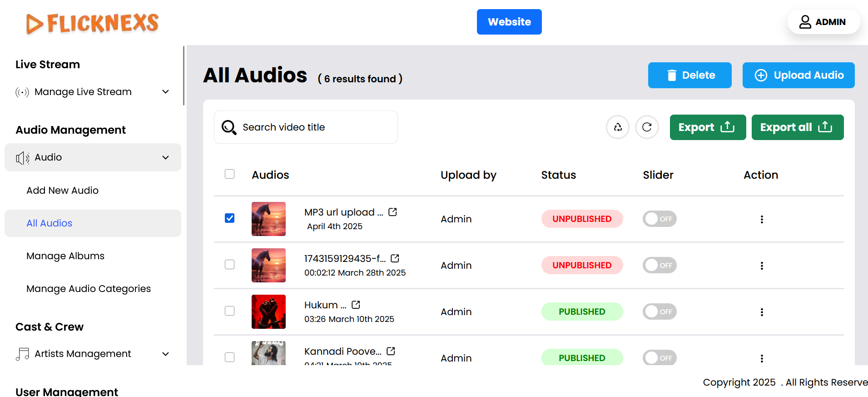This screenshot has width=868, height=397.
Task: Focus the Search video title field
Action: pos(313,127)
